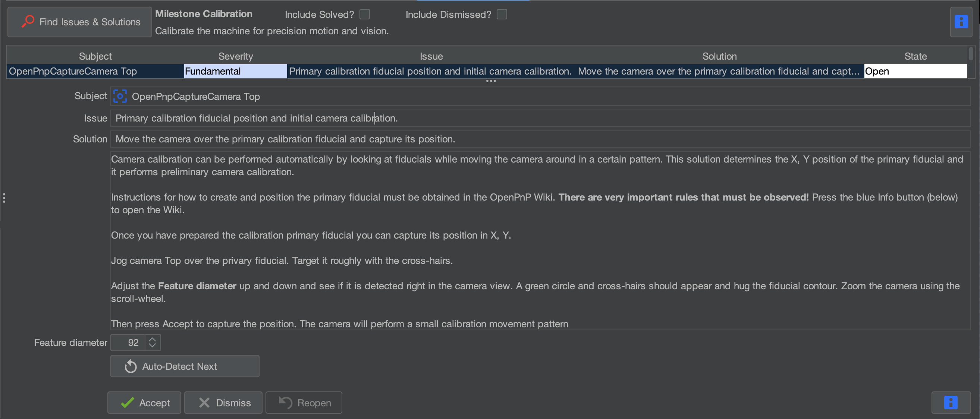Click Find Issues & Solutions button

[x=79, y=22]
